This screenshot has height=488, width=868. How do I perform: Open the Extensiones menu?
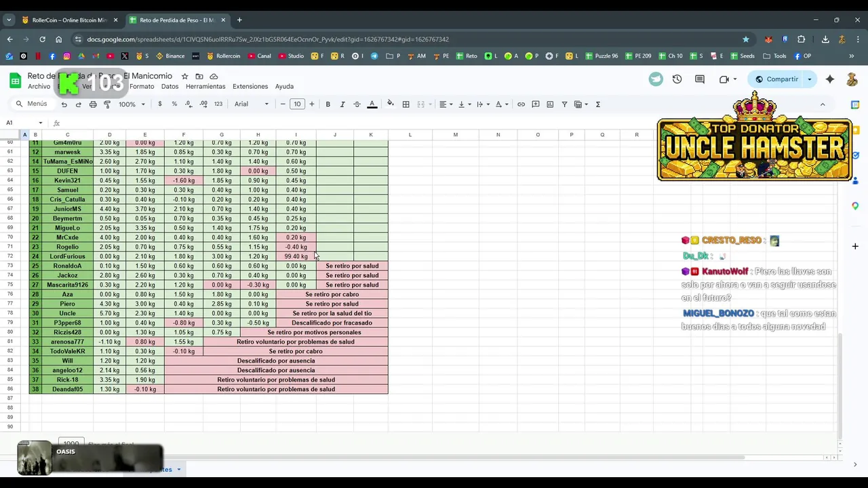250,87
